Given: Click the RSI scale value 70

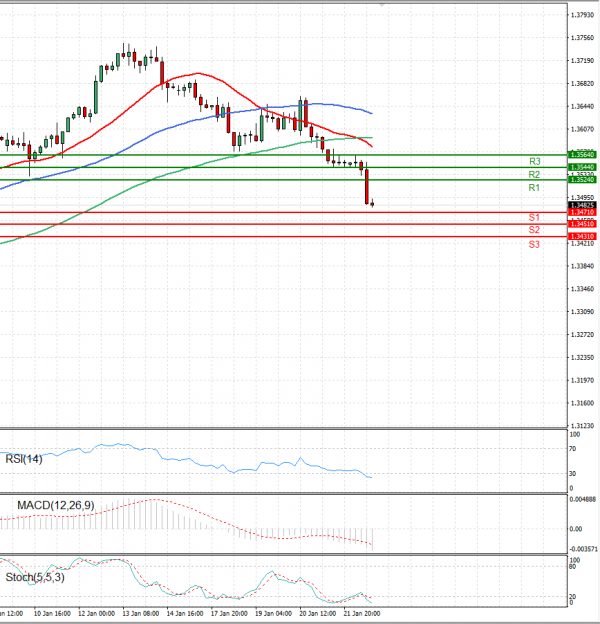Looking at the screenshot, I should click(x=573, y=449).
